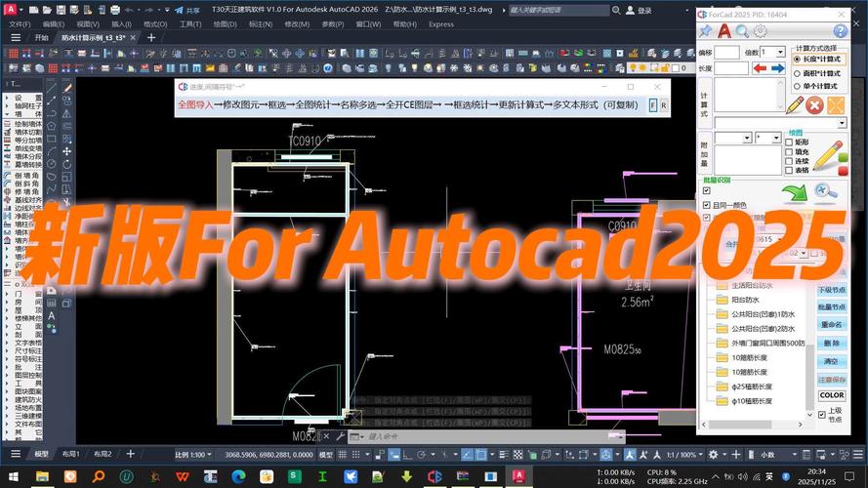
Task: Select 长度*计算式 radio option
Action: click(817, 59)
